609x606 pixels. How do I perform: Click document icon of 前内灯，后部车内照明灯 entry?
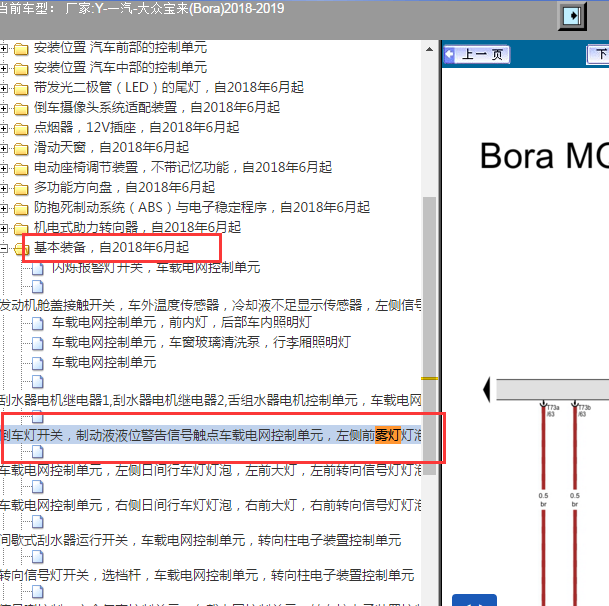38,323
